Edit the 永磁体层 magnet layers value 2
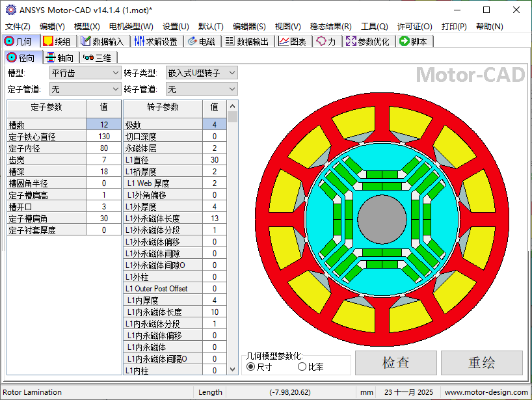 pyautogui.click(x=215, y=148)
